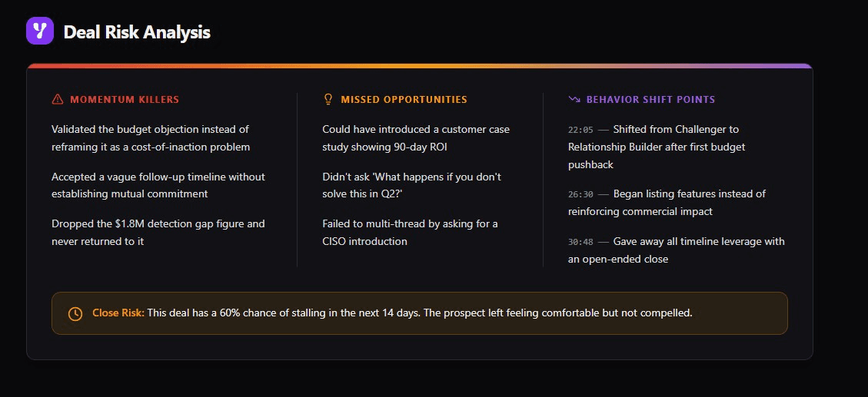Select the vague follow-up timeline item
868x397 pixels.
pos(158,185)
